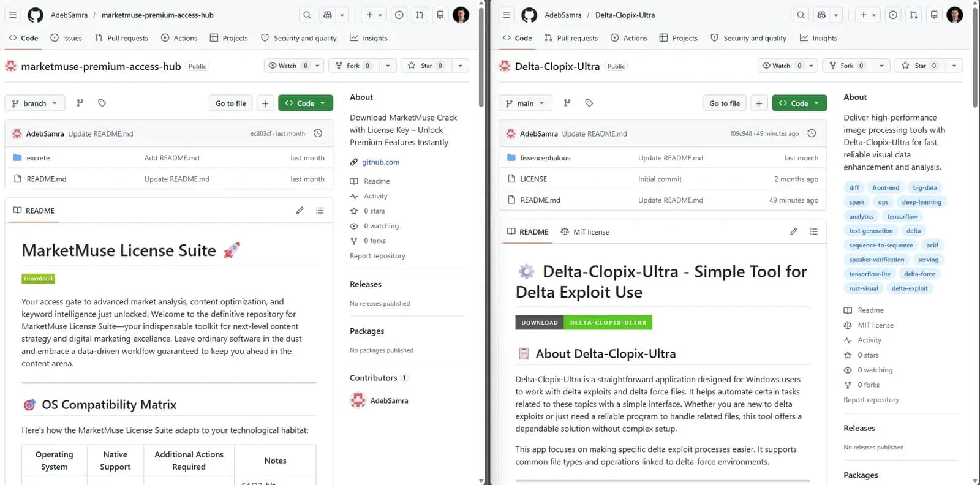View branches icon in Delta-Clopix-Ultra repo
This screenshot has height=485, width=980.
pos(567,103)
